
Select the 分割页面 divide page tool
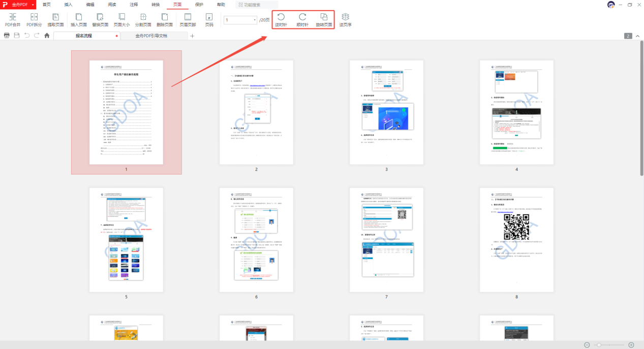(143, 20)
